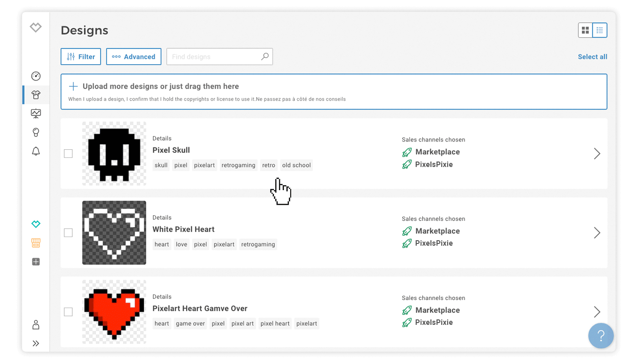Open the notifications bell icon
The height and width of the screenshot is (364, 637).
[36, 151]
